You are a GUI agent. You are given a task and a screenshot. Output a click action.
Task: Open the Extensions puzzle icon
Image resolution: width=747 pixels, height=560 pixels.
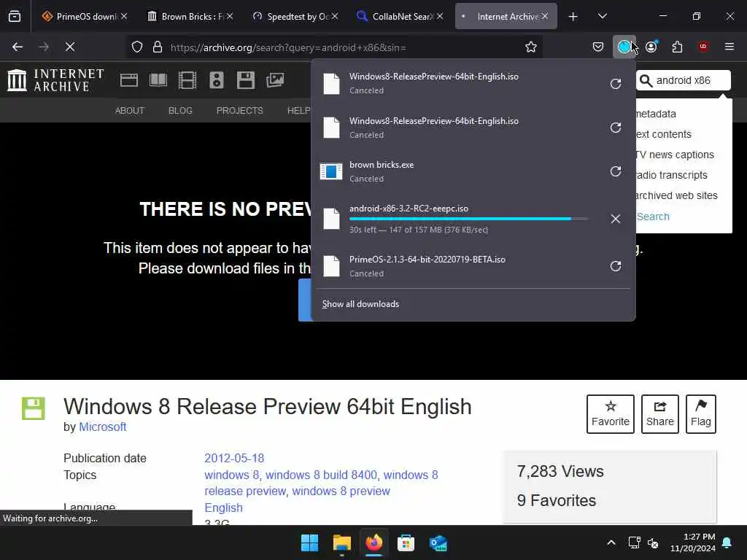(x=677, y=47)
